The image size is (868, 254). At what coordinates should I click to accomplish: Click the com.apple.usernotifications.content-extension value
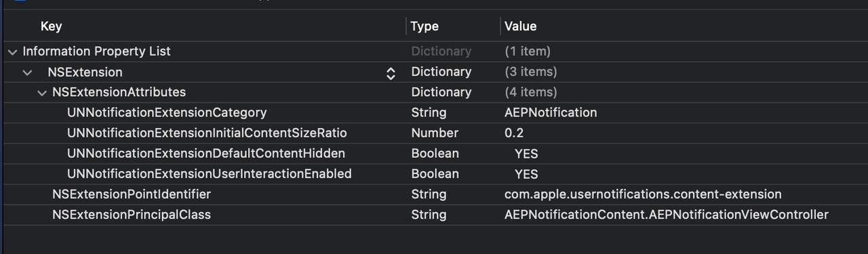click(643, 194)
